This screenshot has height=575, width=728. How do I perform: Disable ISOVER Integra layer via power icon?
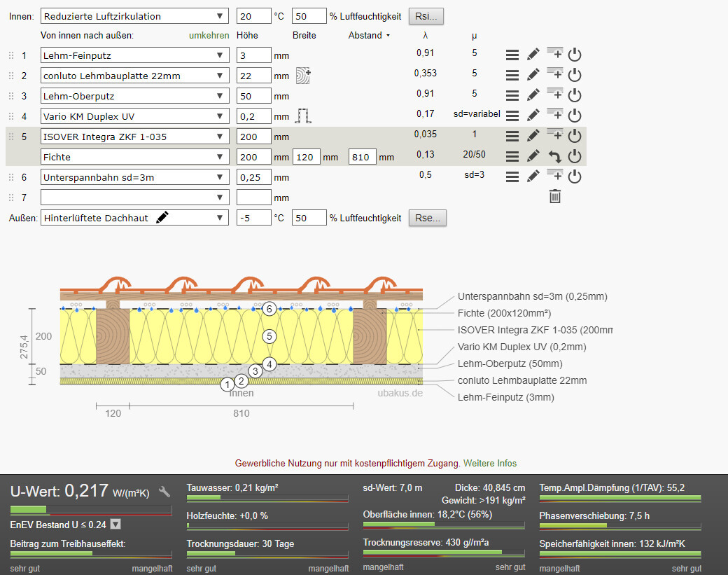575,137
